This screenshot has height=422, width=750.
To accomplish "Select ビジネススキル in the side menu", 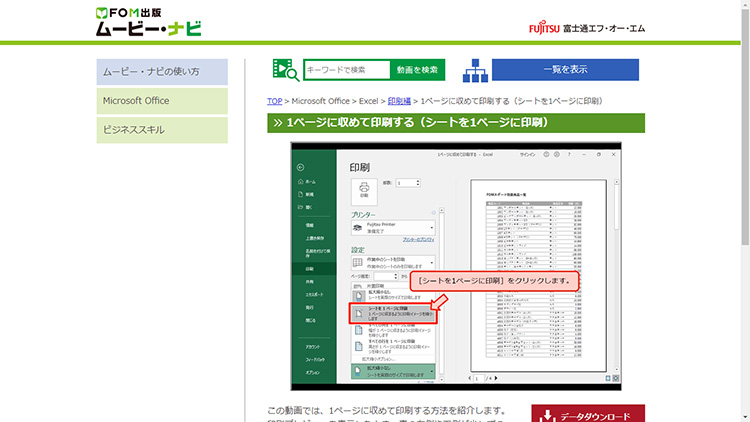I will (162, 130).
